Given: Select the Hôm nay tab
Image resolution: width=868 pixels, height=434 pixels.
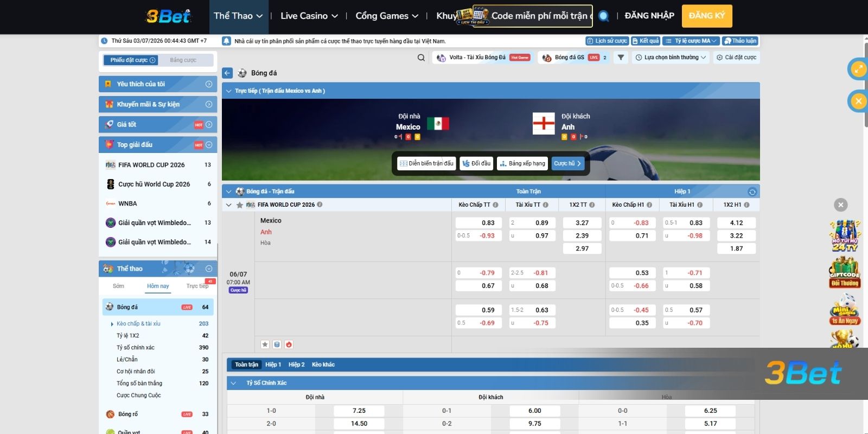Looking at the screenshot, I should (x=158, y=286).
